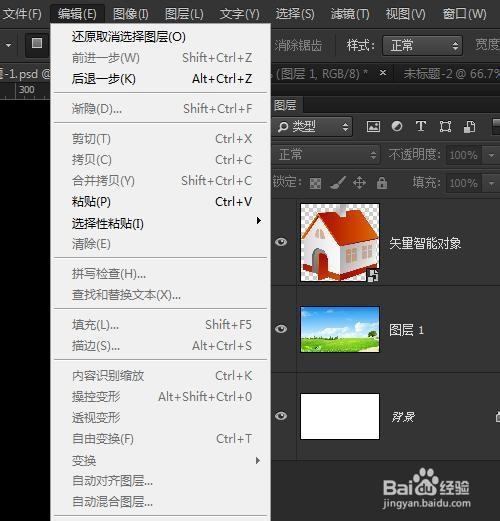
Task: Click the adjustment layer filter icon
Action: tap(397, 126)
